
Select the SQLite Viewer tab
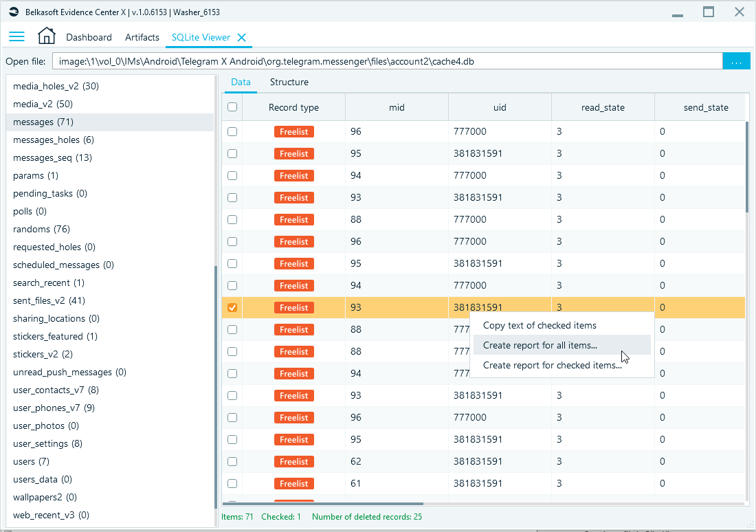pyautogui.click(x=201, y=37)
